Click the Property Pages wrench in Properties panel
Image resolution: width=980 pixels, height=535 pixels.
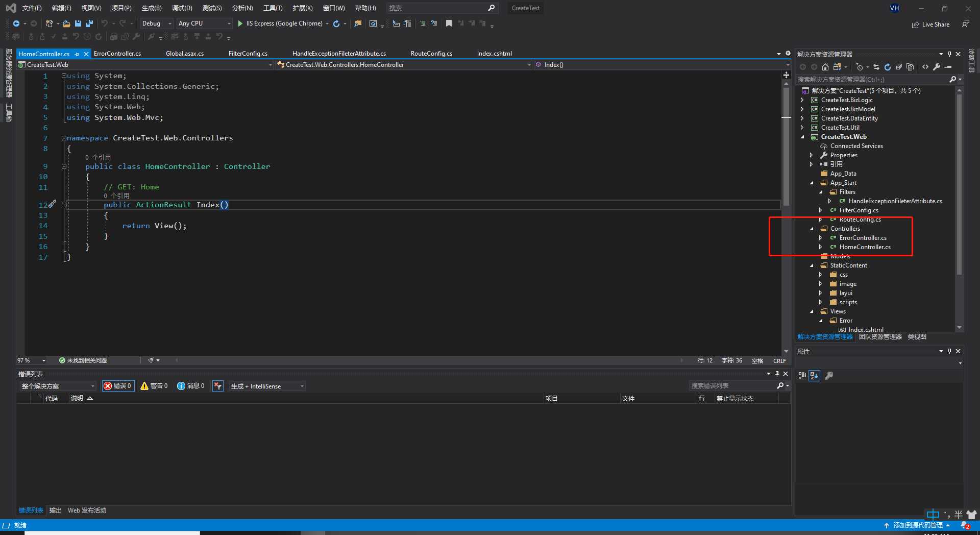[829, 376]
